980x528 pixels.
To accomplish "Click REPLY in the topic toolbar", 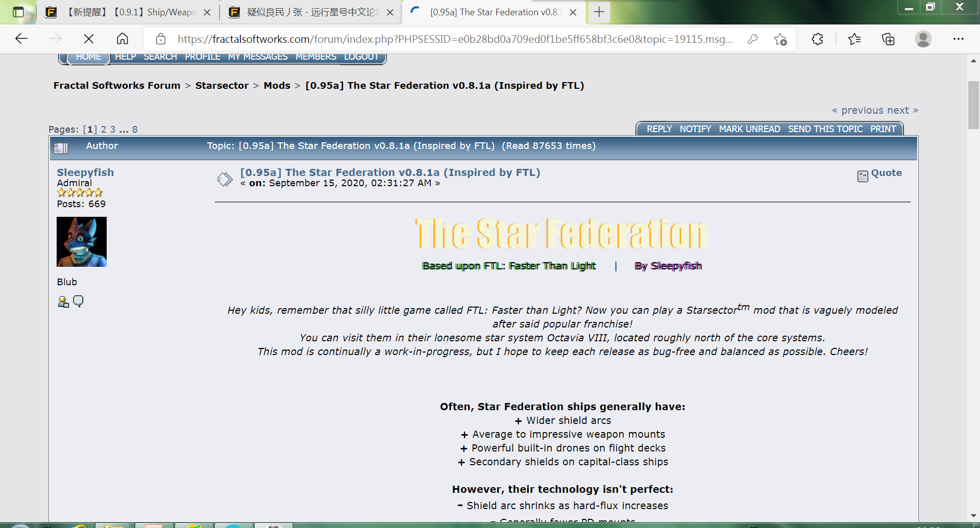I will pyautogui.click(x=659, y=129).
